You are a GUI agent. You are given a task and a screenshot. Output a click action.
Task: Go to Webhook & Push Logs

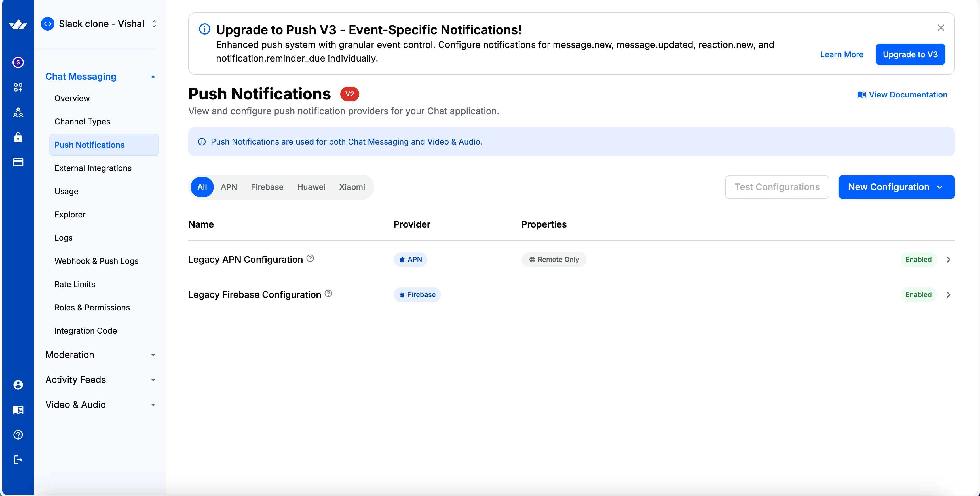(96, 261)
